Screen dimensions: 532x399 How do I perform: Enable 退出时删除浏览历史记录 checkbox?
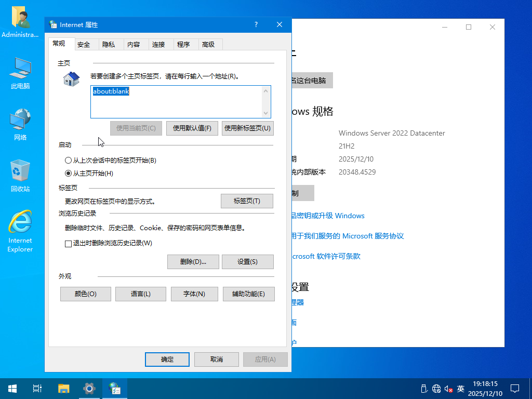(68, 243)
